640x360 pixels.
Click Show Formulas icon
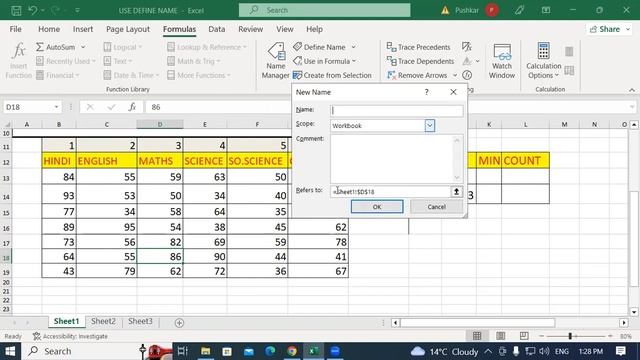(467, 47)
